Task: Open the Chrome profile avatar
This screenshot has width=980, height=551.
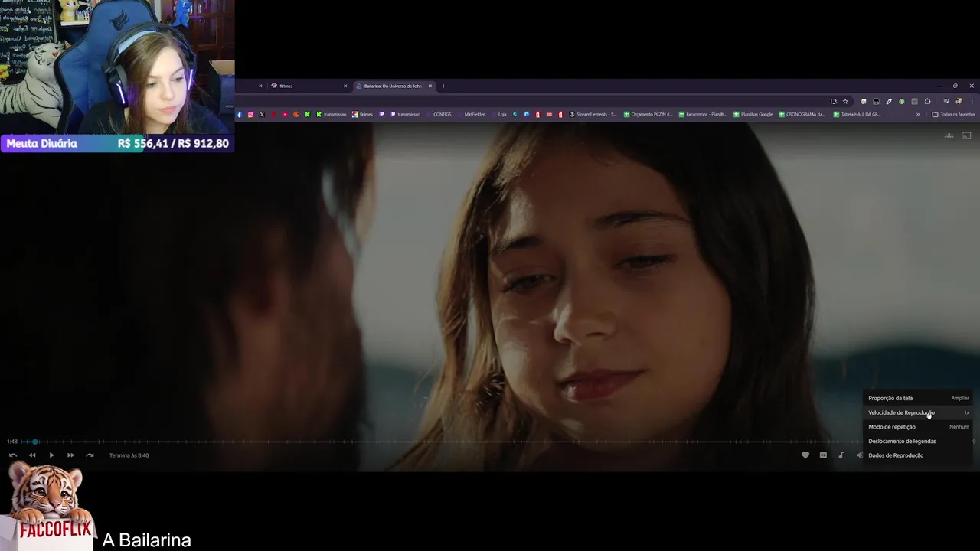Action: click(x=959, y=101)
